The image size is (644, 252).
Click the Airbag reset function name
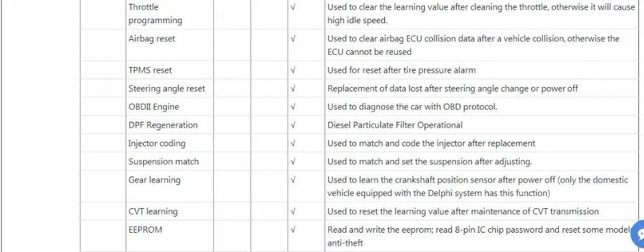click(151, 39)
